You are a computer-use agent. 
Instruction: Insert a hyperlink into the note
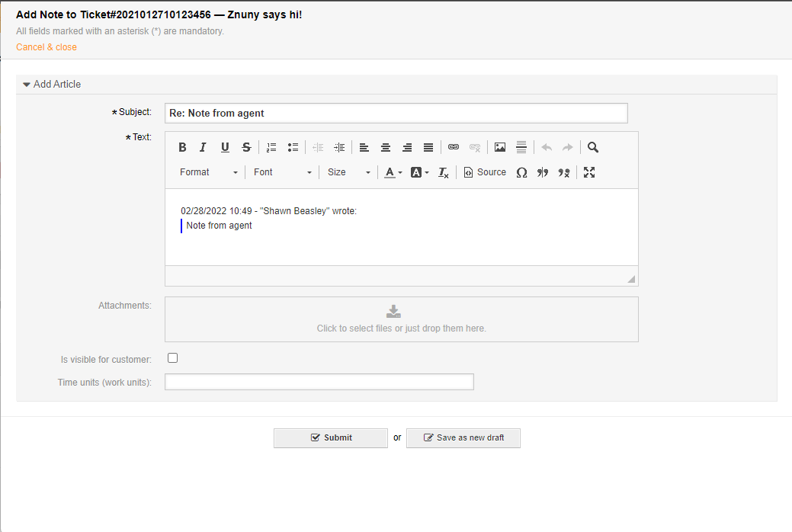click(x=454, y=148)
